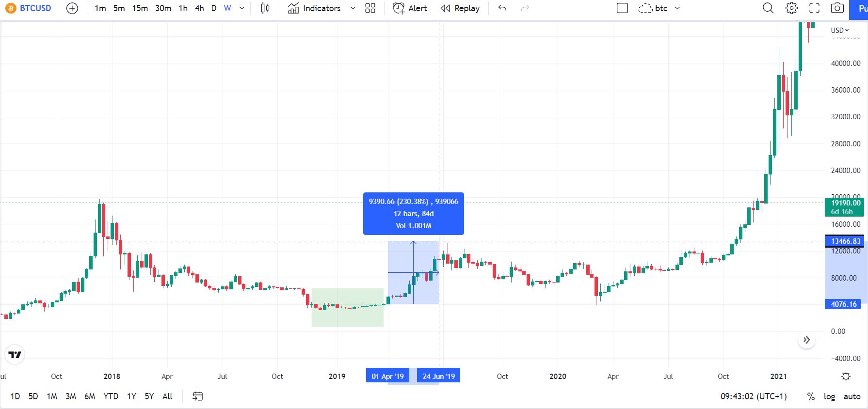Open the candlestick chart type selector
The width and height of the screenshot is (868, 409).
[265, 8]
